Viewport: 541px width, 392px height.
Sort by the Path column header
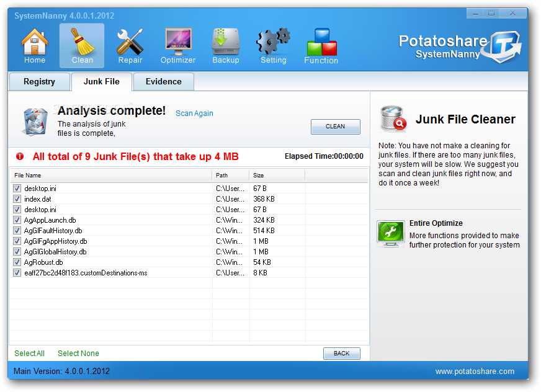(x=230, y=176)
